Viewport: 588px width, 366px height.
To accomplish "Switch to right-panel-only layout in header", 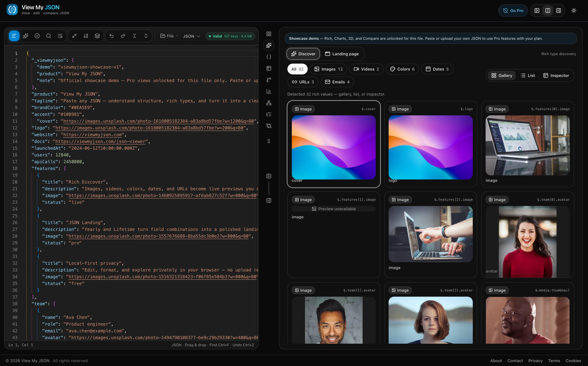I will click(x=558, y=10).
